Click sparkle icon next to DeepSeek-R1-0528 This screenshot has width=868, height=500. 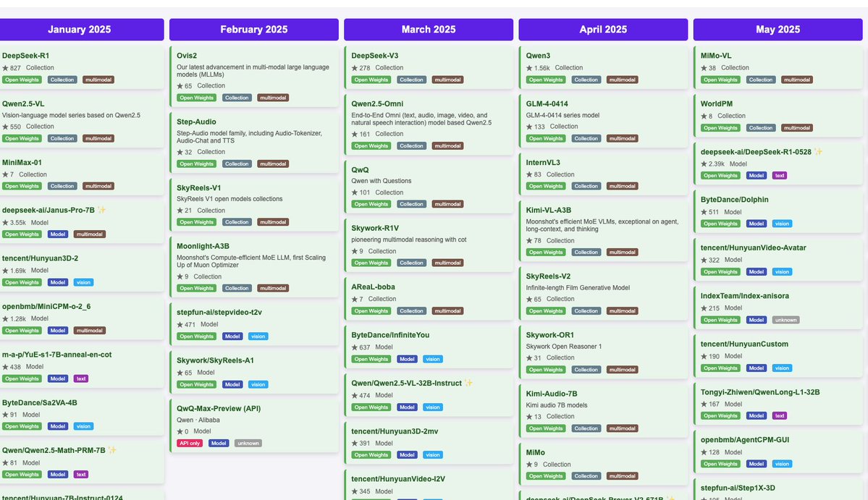818,152
